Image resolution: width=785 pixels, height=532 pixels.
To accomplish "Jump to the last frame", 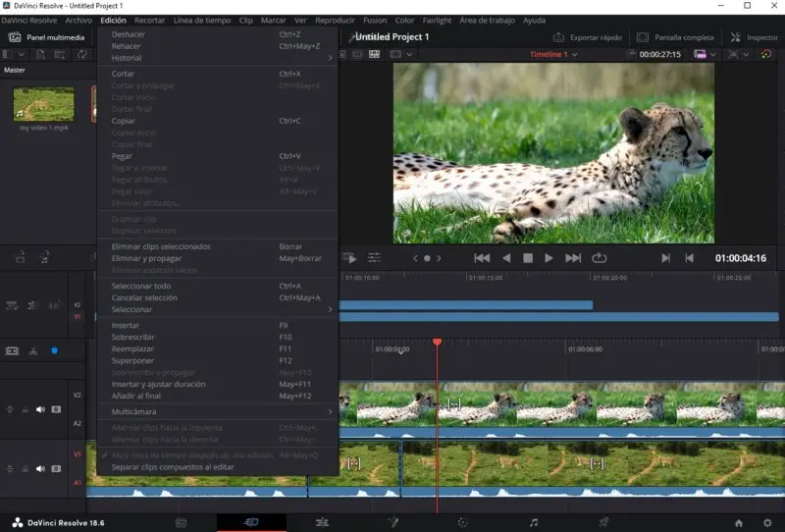I will tap(573, 258).
